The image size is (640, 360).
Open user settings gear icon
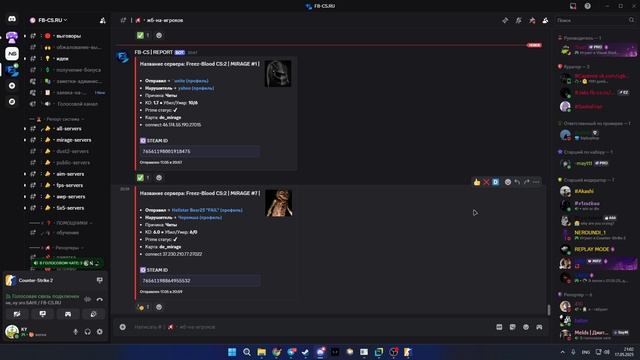(x=100, y=332)
